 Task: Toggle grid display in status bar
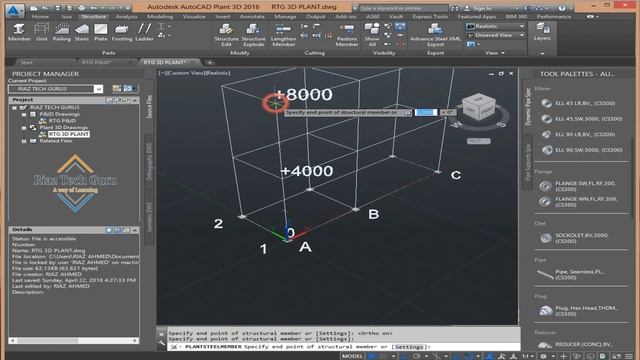pos(372,356)
